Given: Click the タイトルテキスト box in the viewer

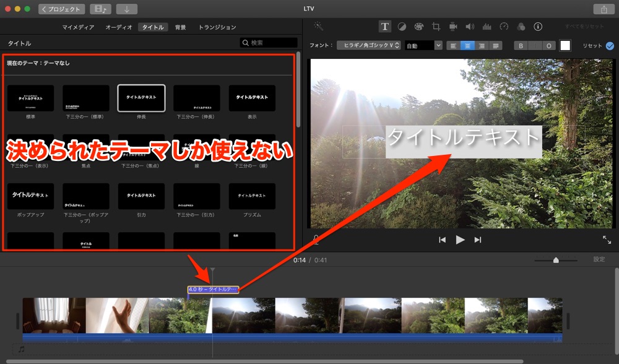Looking at the screenshot, I should (464, 142).
